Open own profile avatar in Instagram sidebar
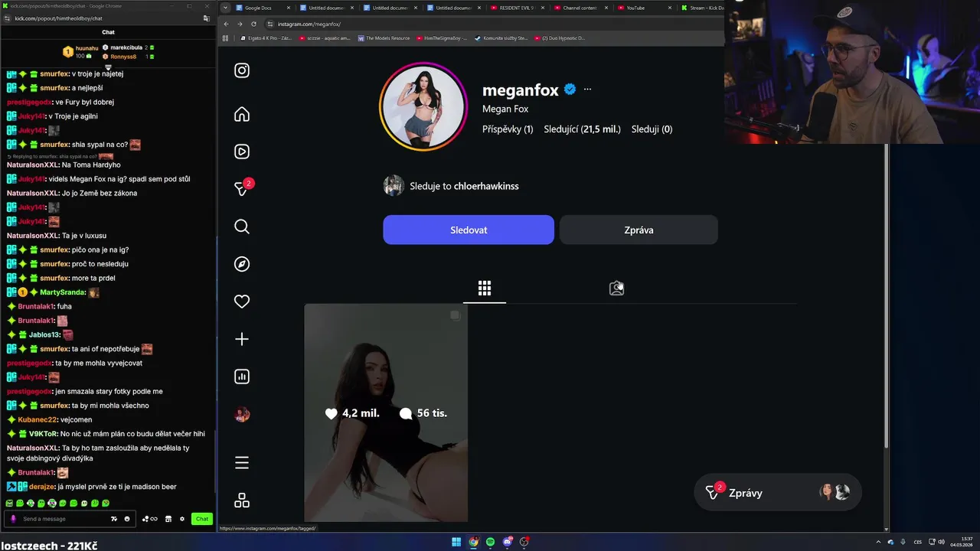The image size is (980, 551). point(242,415)
